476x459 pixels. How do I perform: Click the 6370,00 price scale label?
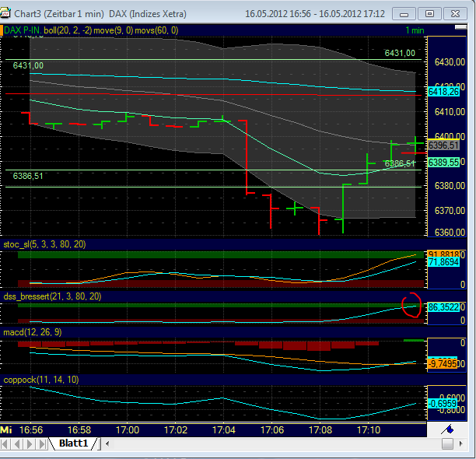(x=450, y=210)
